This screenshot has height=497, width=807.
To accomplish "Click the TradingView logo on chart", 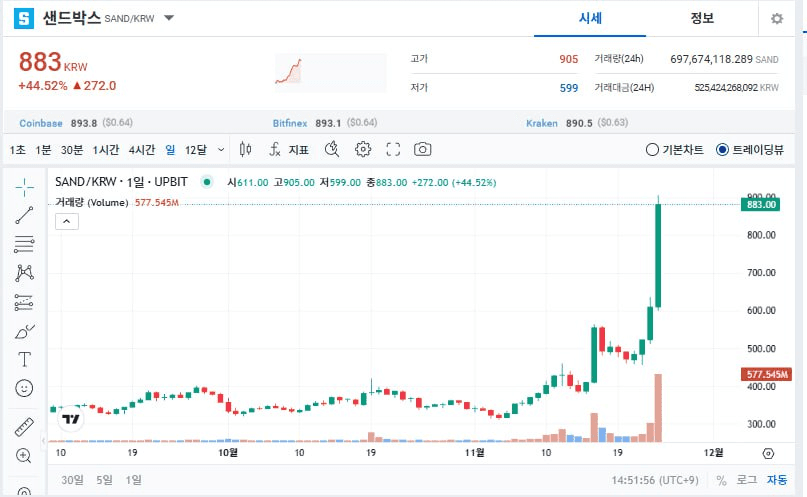I will pyautogui.click(x=71, y=419).
